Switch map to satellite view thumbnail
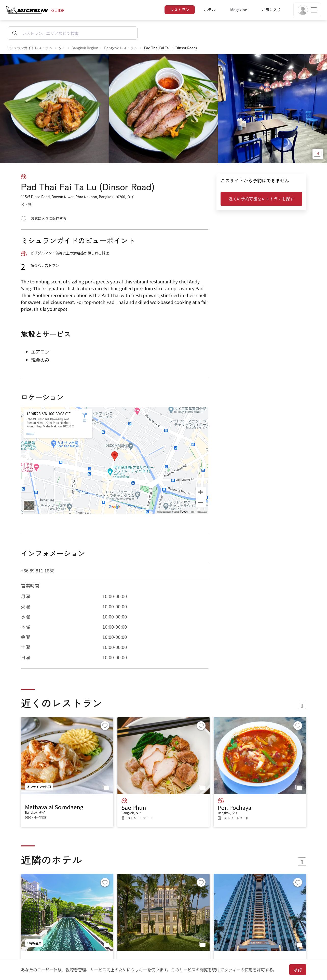 coord(29,505)
